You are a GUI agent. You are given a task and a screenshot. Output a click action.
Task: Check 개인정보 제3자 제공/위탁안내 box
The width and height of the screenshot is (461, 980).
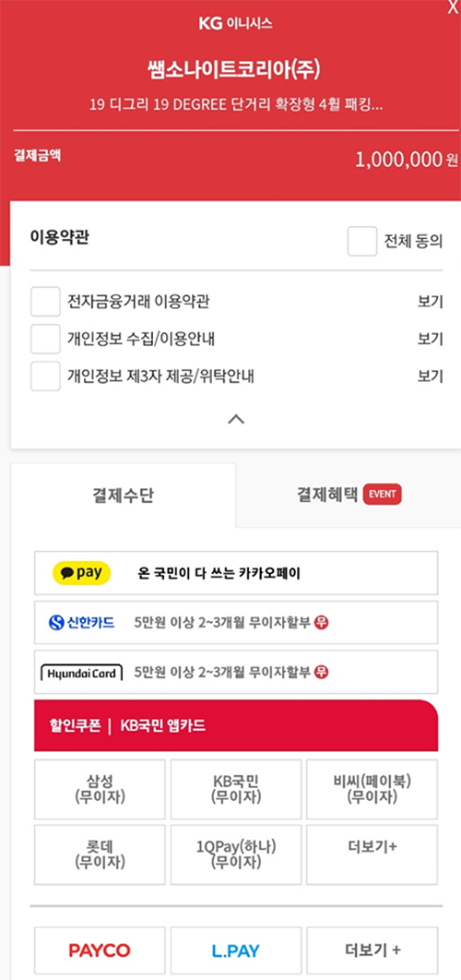point(45,376)
